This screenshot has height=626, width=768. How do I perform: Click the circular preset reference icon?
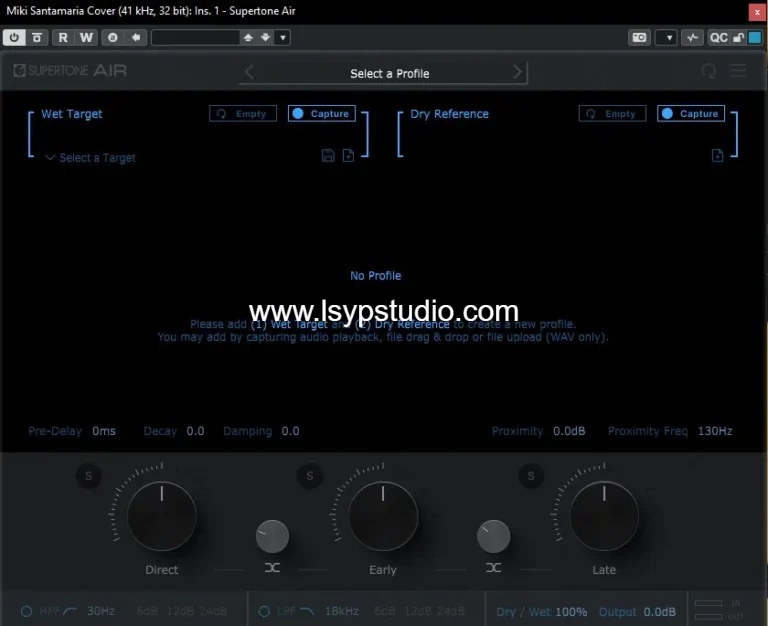pyautogui.click(x=113, y=37)
